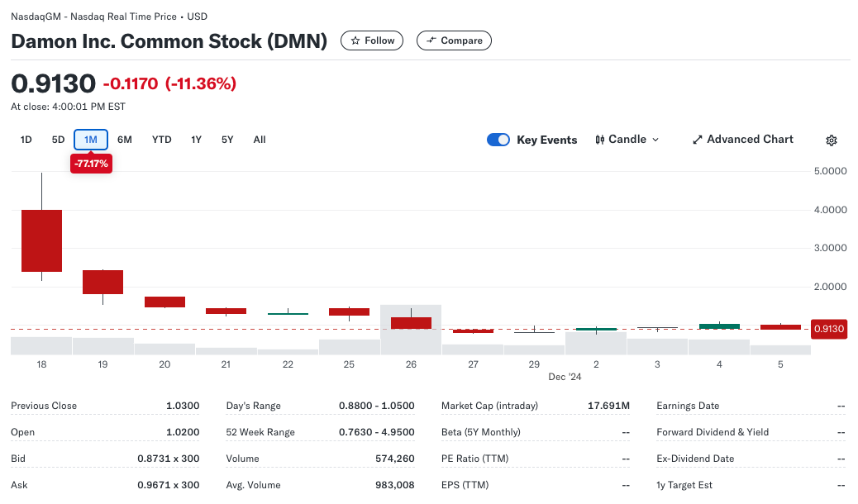Image resolution: width=858 pixels, height=504 pixels.
Task: Click the red candle for the 20th
Action: (164, 302)
